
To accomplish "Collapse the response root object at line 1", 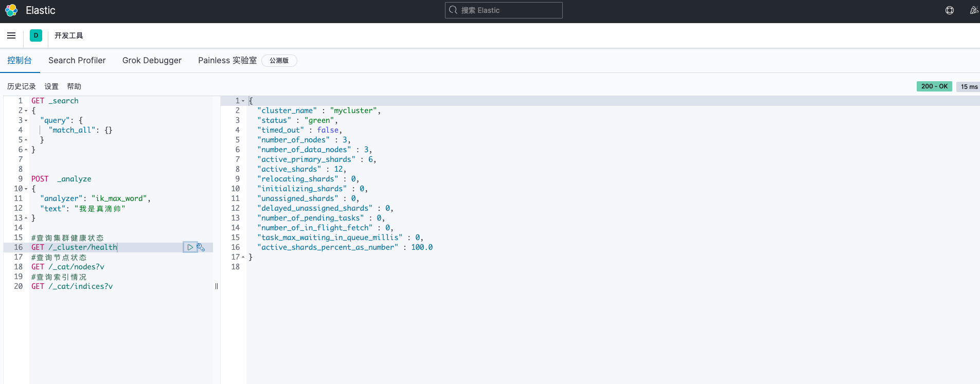I will pyautogui.click(x=243, y=101).
